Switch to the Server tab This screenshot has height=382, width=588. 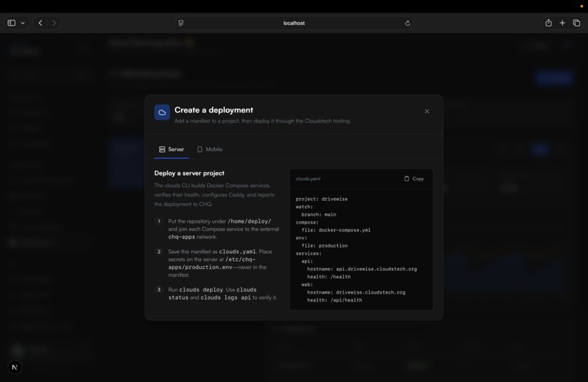click(x=171, y=150)
